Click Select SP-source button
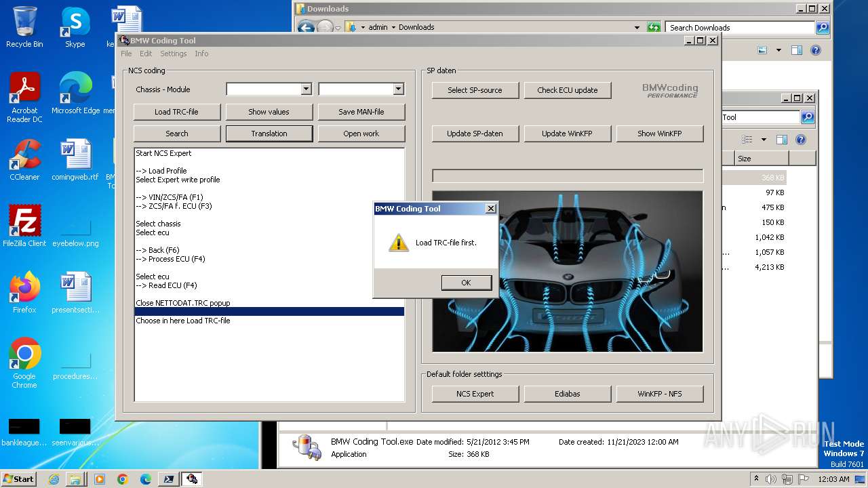This screenshot has height=488, width=868. (x=475, y=90)
